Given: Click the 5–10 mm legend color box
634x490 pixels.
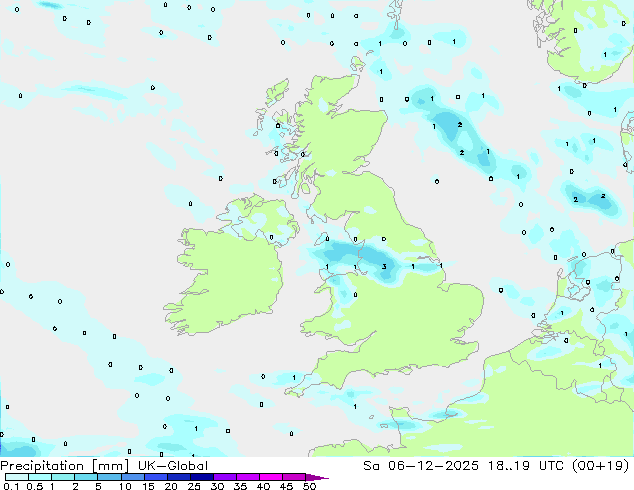Looking at the screenshot, I should pyautogui.click(x=109, y=477).
